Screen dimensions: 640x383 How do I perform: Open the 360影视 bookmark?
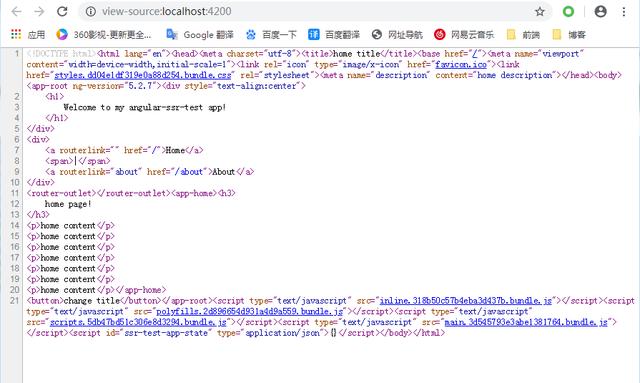point(104,35)
